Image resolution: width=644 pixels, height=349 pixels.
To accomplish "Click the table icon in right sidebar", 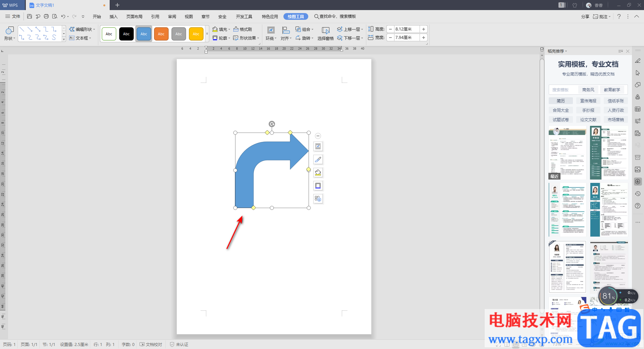I will pyautogui.click(x=638, y=109).
